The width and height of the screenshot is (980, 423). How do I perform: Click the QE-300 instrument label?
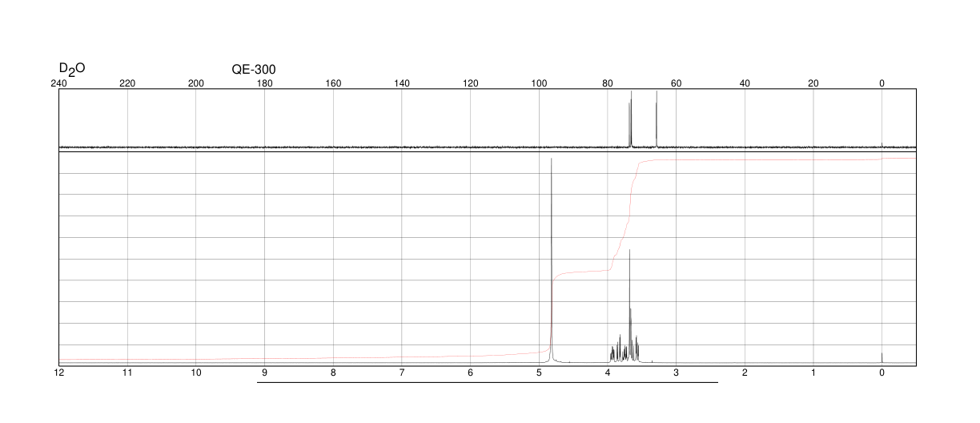point(254,70)
